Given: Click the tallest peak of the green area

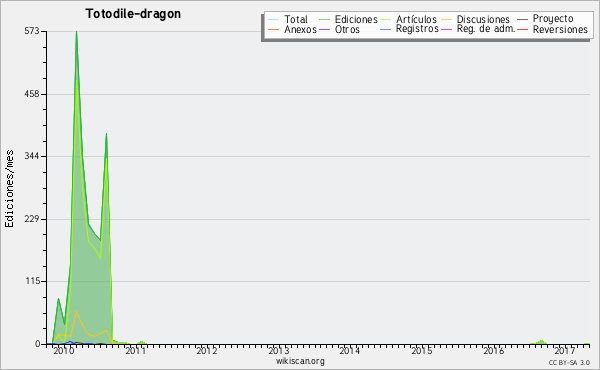Looking at the screenshot, I should (77, 32).
